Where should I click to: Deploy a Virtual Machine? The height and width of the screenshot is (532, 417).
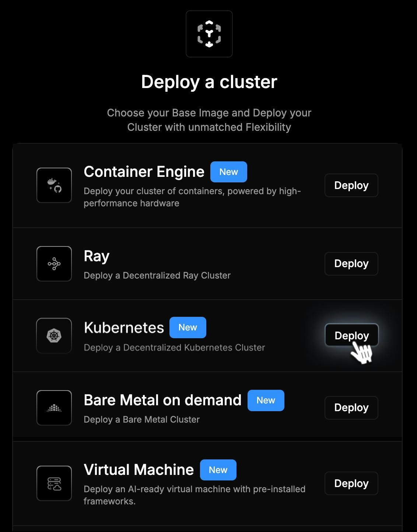tap(351, 483)
